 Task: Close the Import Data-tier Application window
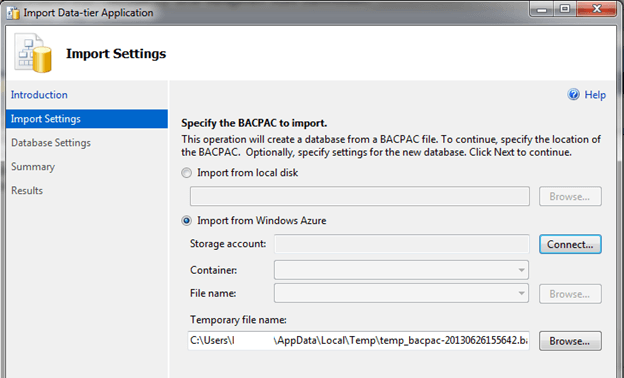pyautogui.click(x=597, y=9)
